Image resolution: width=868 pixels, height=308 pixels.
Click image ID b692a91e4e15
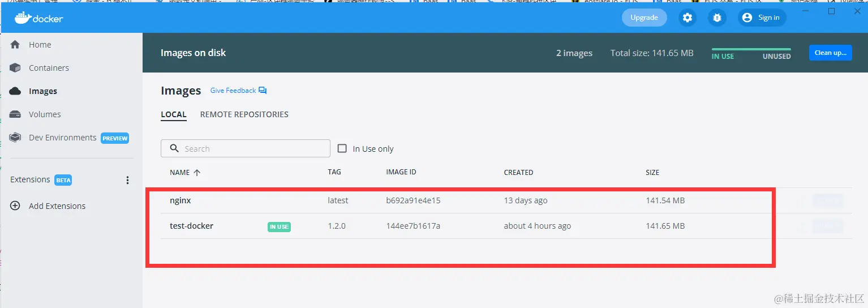[x=413, y=200]
